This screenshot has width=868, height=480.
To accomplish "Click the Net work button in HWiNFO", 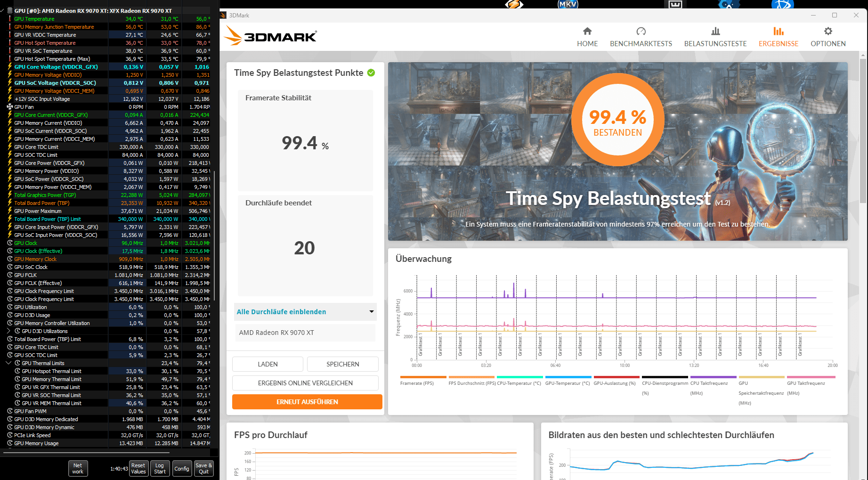I will tap(78, 468).
